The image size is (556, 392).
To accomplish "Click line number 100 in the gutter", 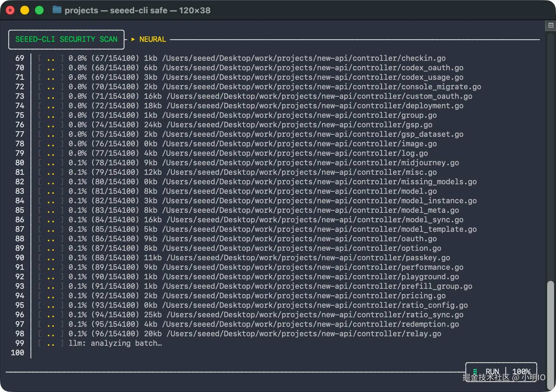I will point(17,353).
